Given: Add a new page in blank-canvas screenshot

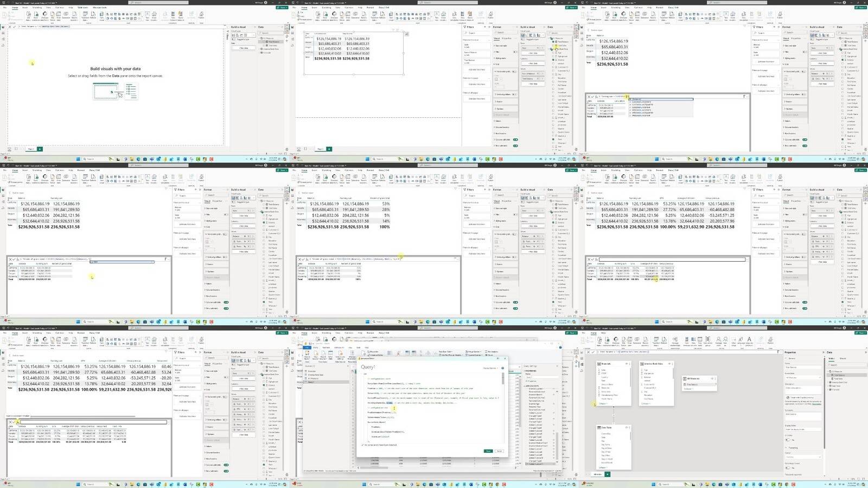Looking at the screenshot, I should tap(40, 149).
